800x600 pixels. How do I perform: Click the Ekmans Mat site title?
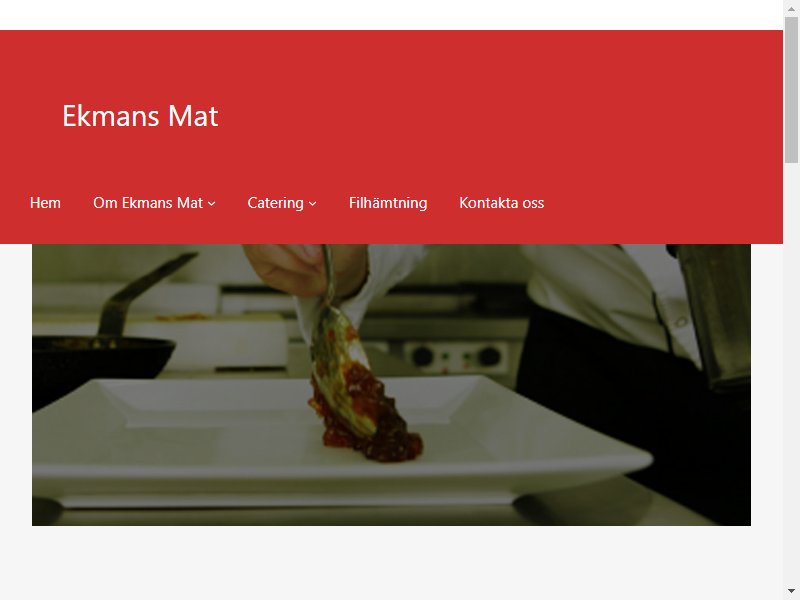pos(140,116)
